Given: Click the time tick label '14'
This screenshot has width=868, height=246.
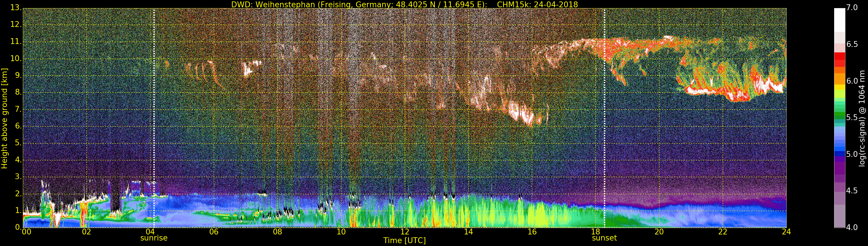Looking at the screenshot, I should click(468, 232).
